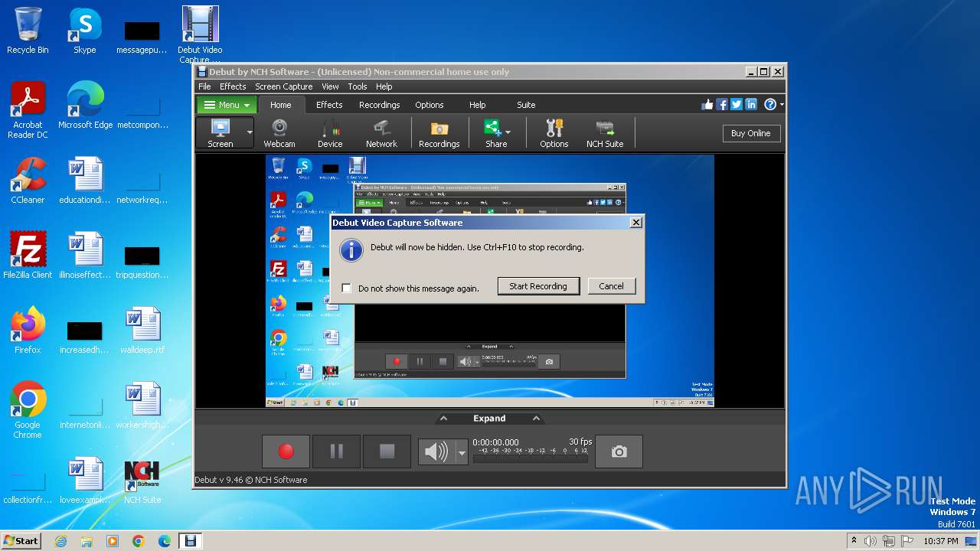Open Internet Explorer from taskbar
980x551 pixels.
pyautogui.click(x=60, y=541)
